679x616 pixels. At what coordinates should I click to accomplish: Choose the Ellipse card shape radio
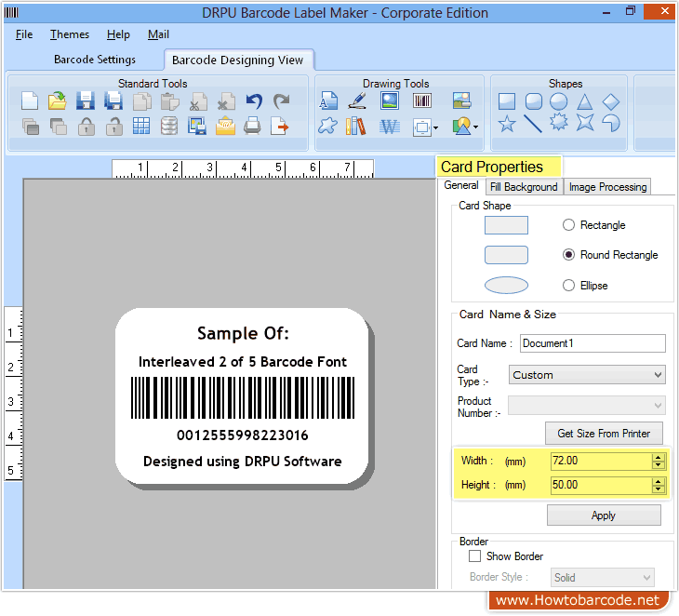568,286
